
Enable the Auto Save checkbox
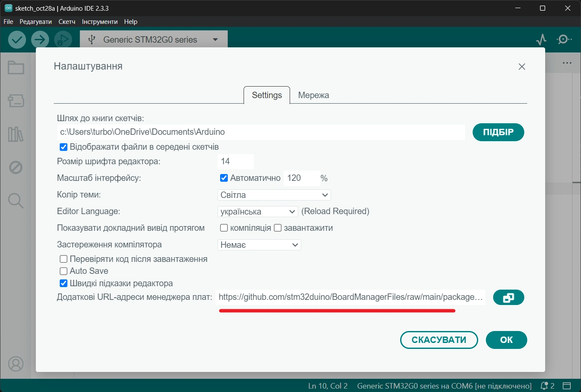click(64, 271)
